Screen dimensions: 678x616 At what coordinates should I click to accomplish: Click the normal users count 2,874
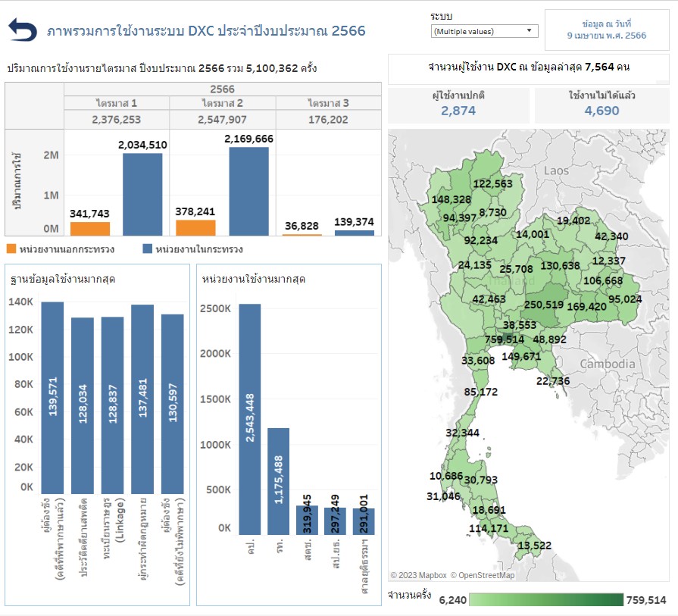click(458, 111)
